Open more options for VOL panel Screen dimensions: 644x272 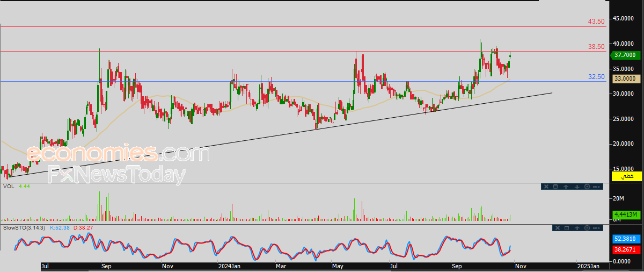(x=596, y=187)
